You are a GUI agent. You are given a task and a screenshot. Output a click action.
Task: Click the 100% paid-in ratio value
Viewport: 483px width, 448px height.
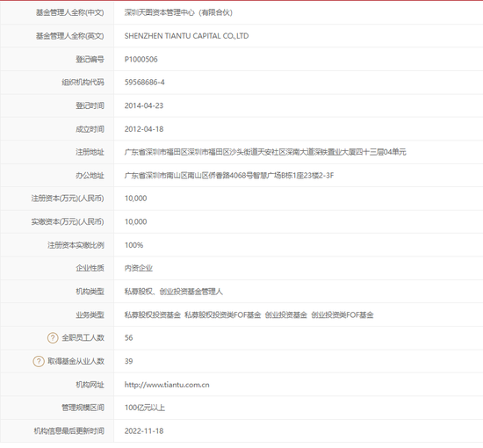pos(133,245)
